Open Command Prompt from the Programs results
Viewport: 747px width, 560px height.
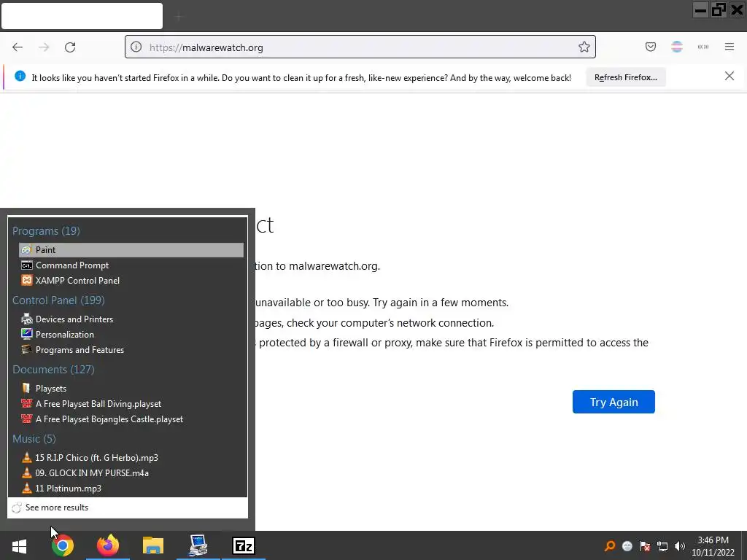tap(131, 265)
